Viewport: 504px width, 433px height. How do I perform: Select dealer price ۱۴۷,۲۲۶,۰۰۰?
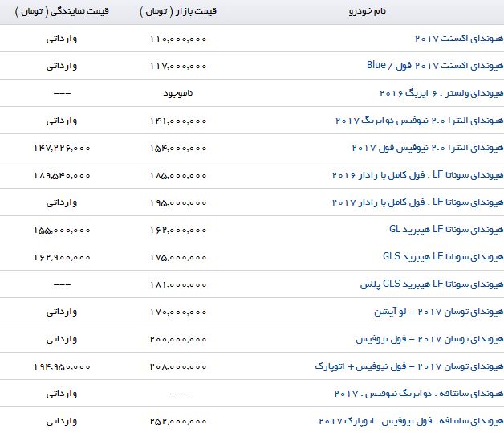pyautogui.click(x=62, y=149)
